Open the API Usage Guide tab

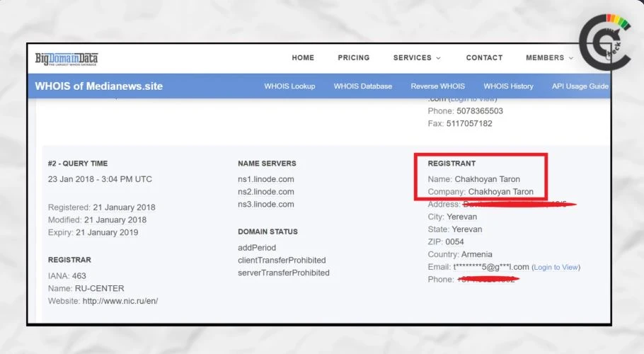[580, 86]
